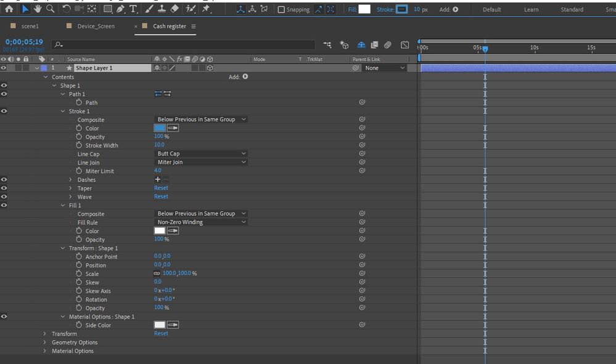The image size is (616, 364).
Task: Select the Hand tool
Action: coord(38,9)
